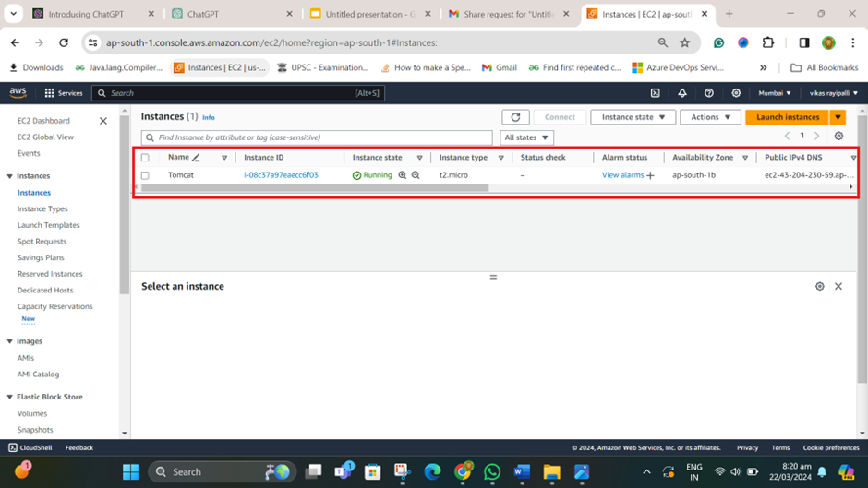
Task: Open the Mumbai region selector
Action: coord(775,93)
